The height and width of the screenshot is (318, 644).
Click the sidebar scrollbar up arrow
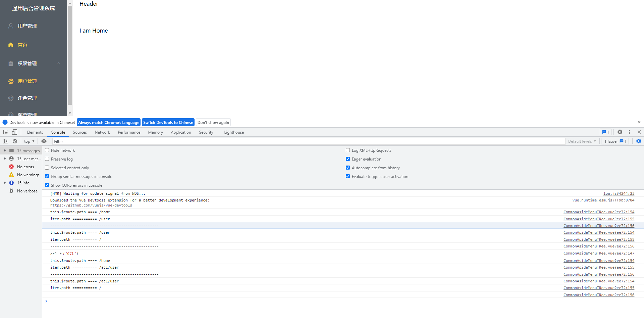coord(70,3)
